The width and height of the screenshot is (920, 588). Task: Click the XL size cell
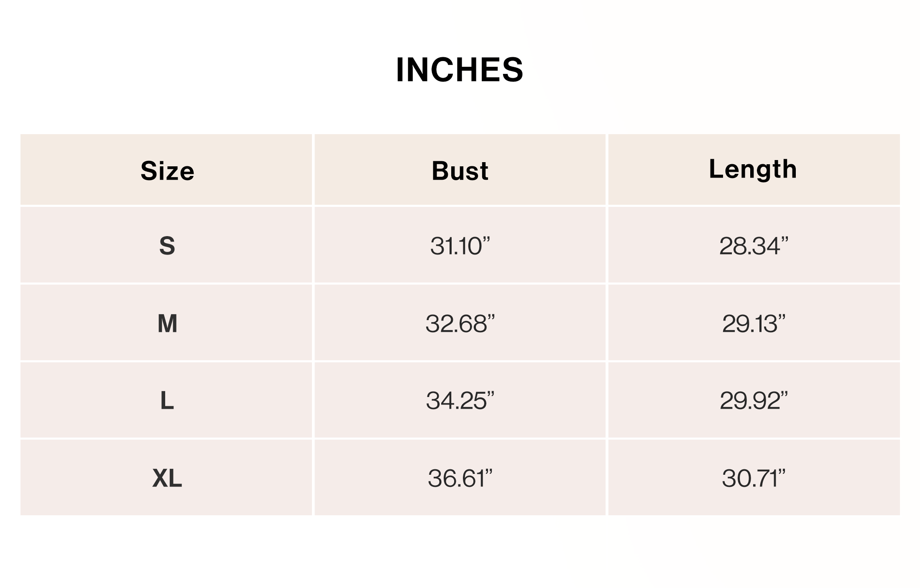pyautogui.click(x=166, y=478)
